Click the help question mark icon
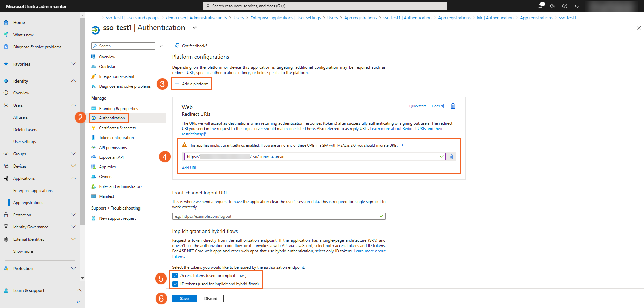 pos(565,6)
